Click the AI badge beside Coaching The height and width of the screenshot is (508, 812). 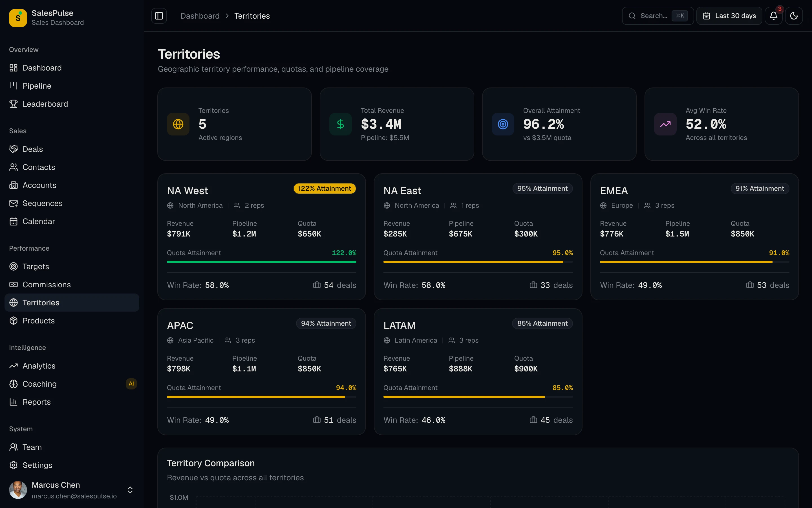click(131, 384)
